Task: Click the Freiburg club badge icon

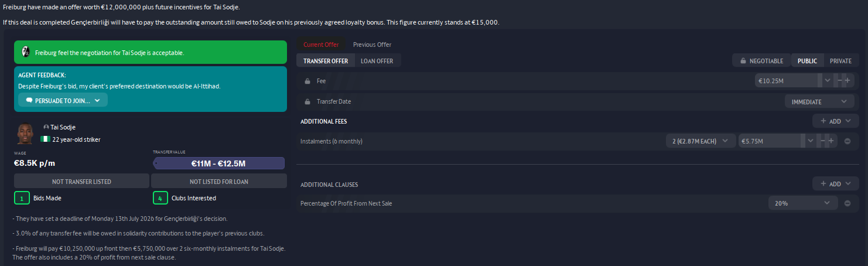Action: click(25, 52)
